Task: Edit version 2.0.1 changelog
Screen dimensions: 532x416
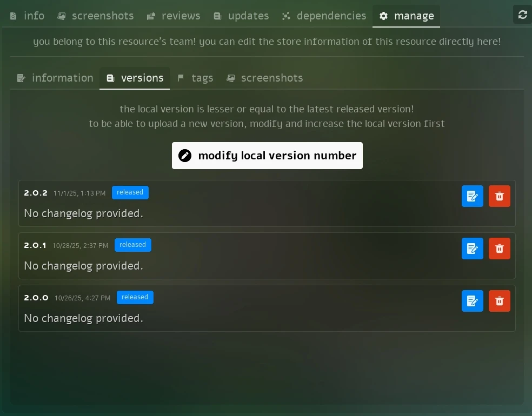Action: (x=472, y=249)
